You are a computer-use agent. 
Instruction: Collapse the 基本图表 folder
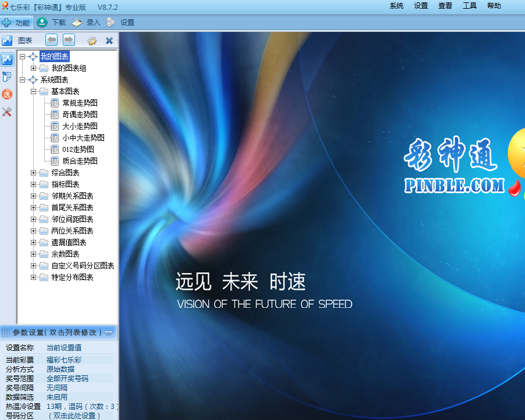[34, 91]
